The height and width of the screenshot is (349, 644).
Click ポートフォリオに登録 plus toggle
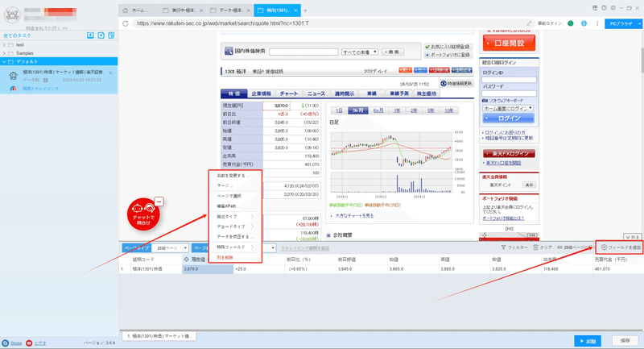click(427, 55)
